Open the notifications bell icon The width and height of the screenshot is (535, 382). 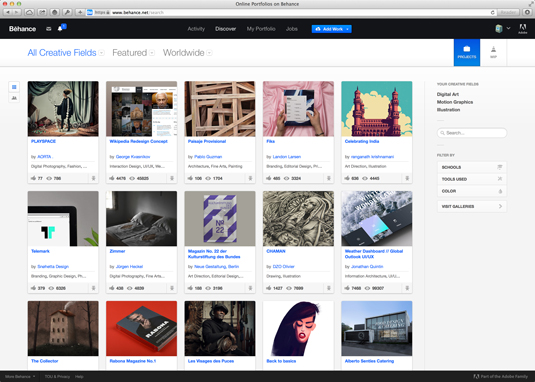coord(60,29)
